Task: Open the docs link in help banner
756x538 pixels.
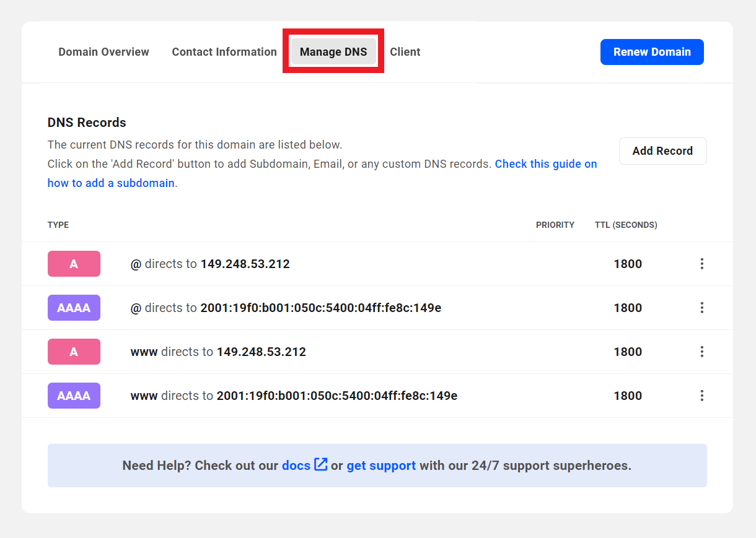Action: point(296,466)
